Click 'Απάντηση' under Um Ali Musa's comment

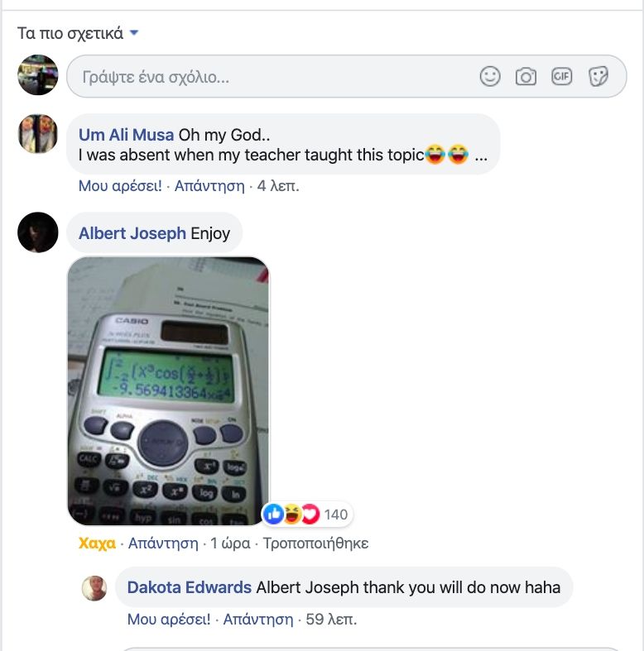(209, 186)
